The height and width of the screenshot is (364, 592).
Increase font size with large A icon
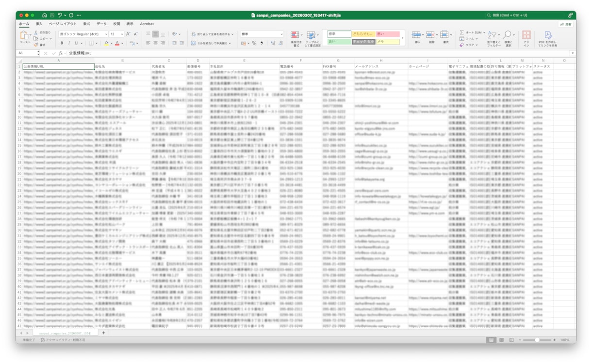tap(128, 34)
